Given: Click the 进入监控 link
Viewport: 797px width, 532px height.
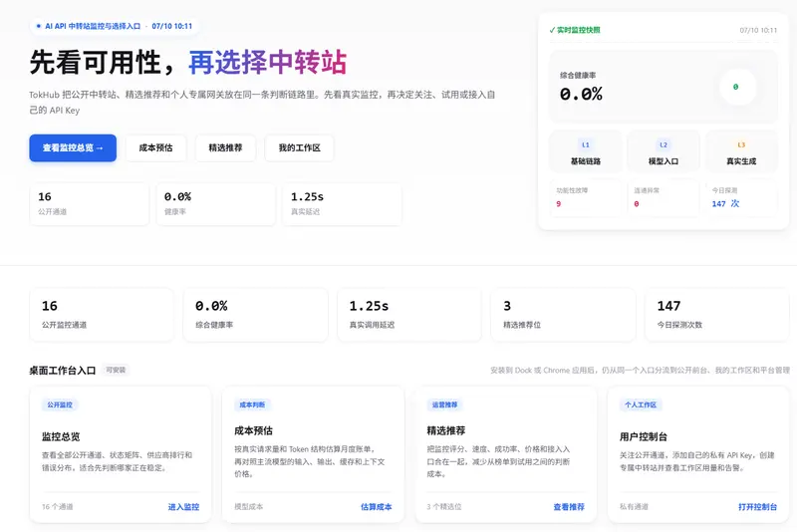Looking at the screenshot, I should [183, 506].
